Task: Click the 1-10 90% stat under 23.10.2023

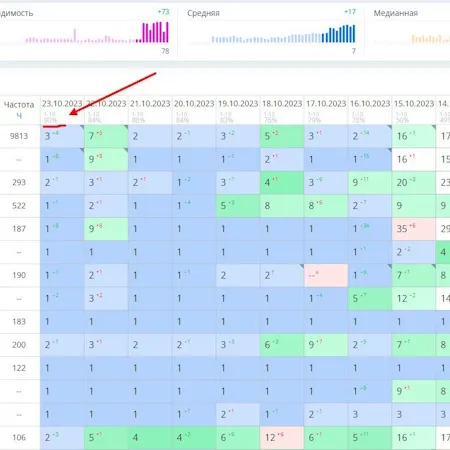Action: [x=50, y=117]
